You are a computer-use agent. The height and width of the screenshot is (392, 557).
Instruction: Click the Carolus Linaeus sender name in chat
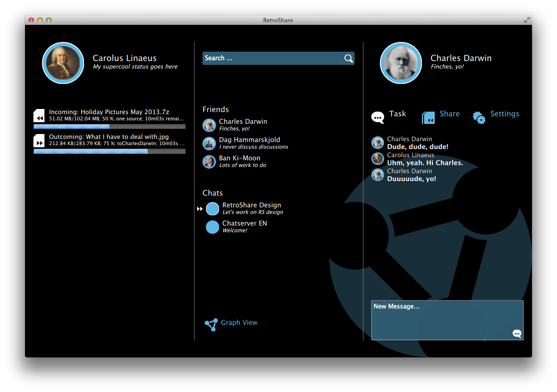click(410, 155)
